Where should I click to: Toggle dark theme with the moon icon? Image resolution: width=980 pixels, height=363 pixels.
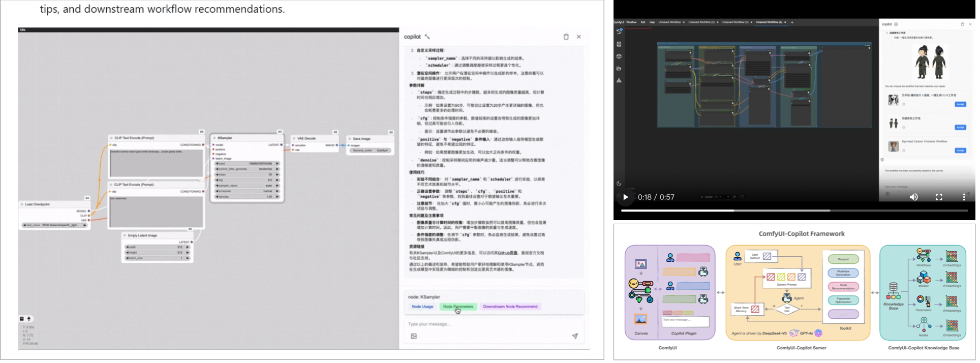click(x=619, y=184)
